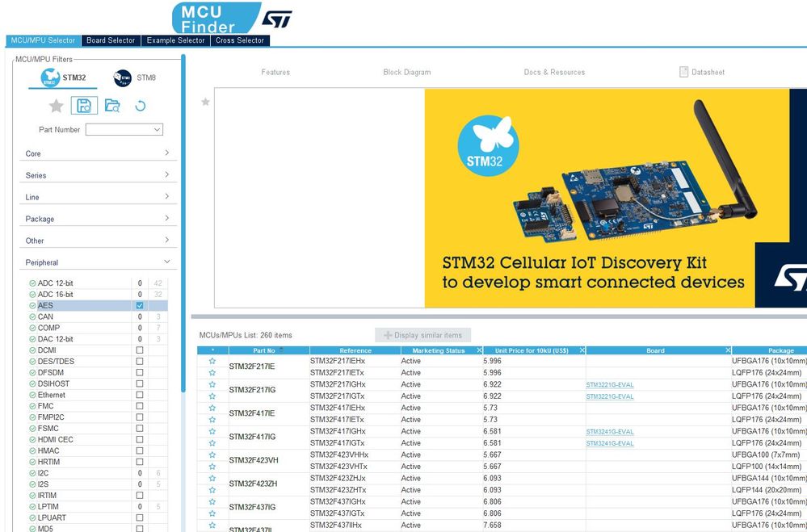The image size is (807, 532).
Task: Check the DFSDM peripheral box
Action: 140,372
